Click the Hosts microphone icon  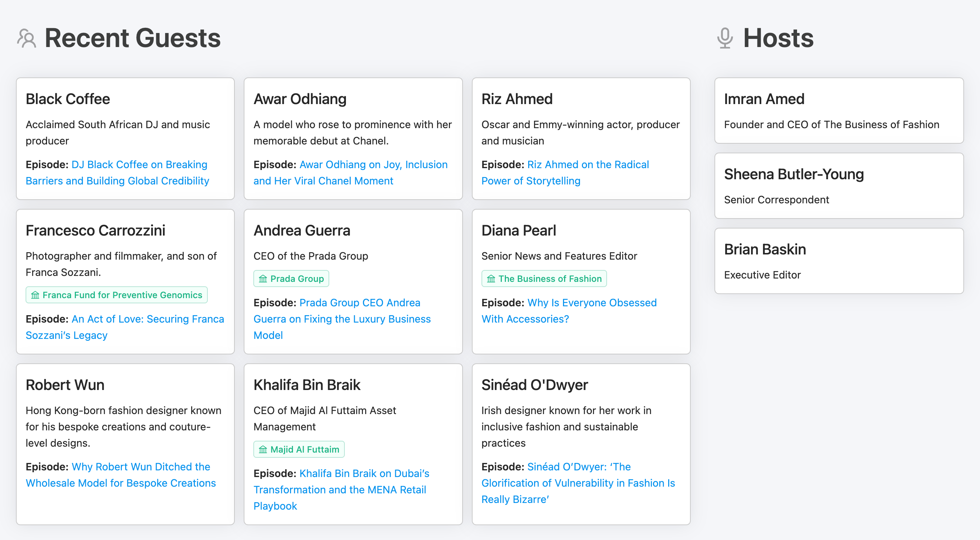725,39
